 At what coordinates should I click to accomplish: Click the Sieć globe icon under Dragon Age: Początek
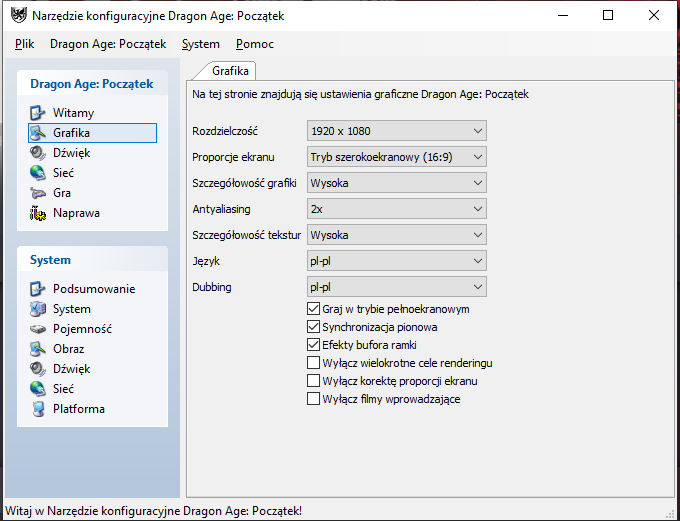[38, 173]
